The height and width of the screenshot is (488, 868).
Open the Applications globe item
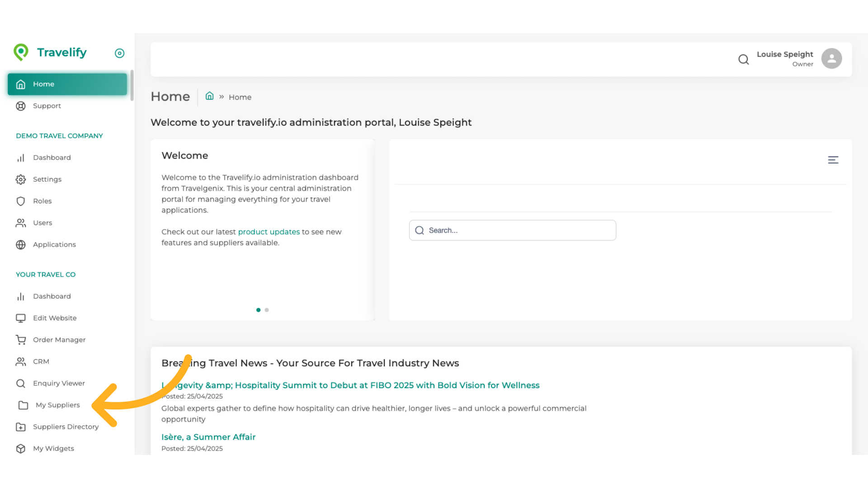click(x=54, y=244)
